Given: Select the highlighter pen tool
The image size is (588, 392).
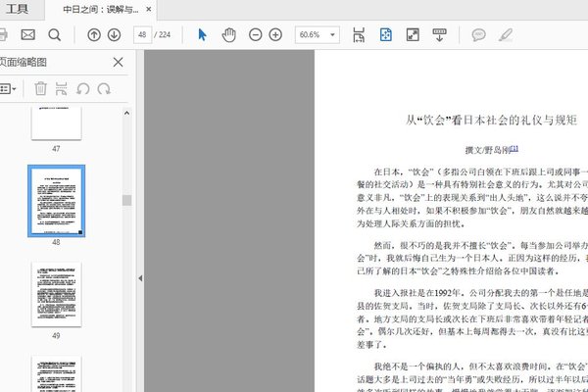Looking at the screenshot, I should tap(506, 34).
